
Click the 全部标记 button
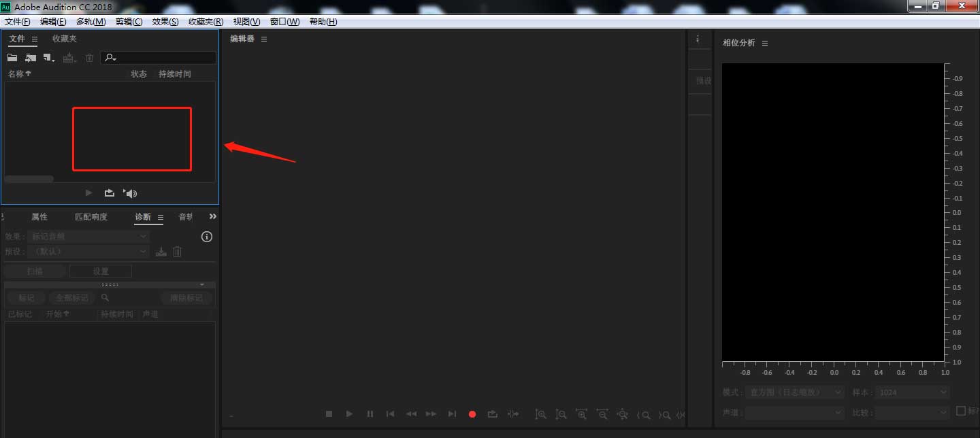point(72,298)
